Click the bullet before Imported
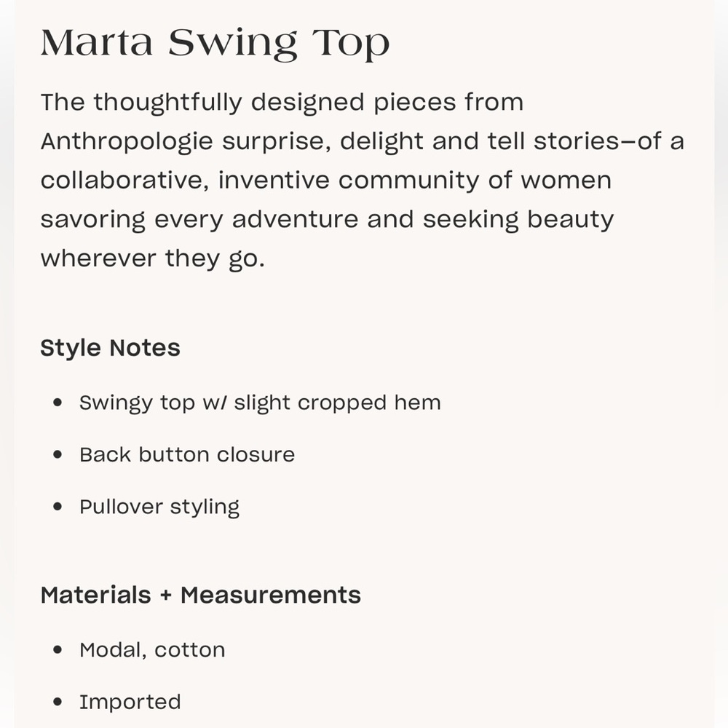This screenshot has width=728, height=728. pyautogui.click(x=58, y=702)
